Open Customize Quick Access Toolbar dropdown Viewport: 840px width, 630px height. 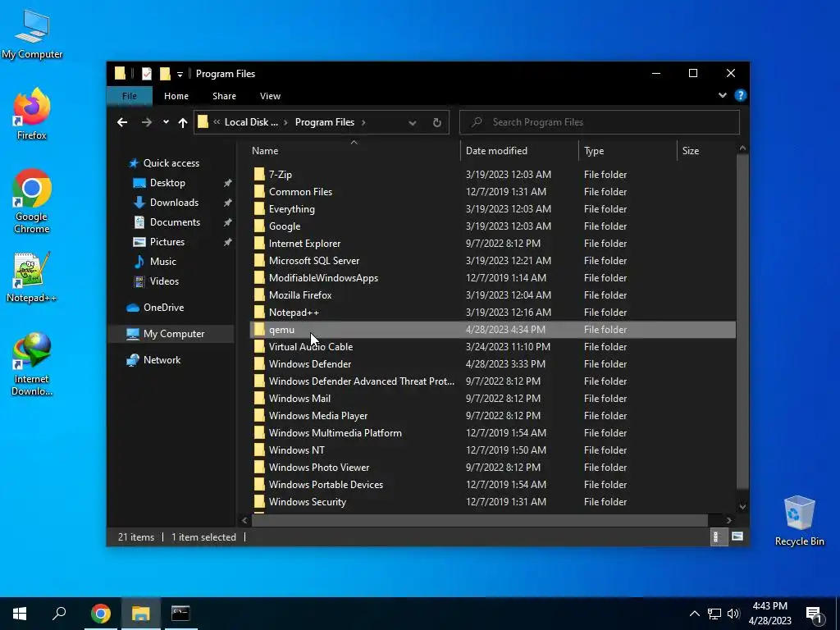180,74
